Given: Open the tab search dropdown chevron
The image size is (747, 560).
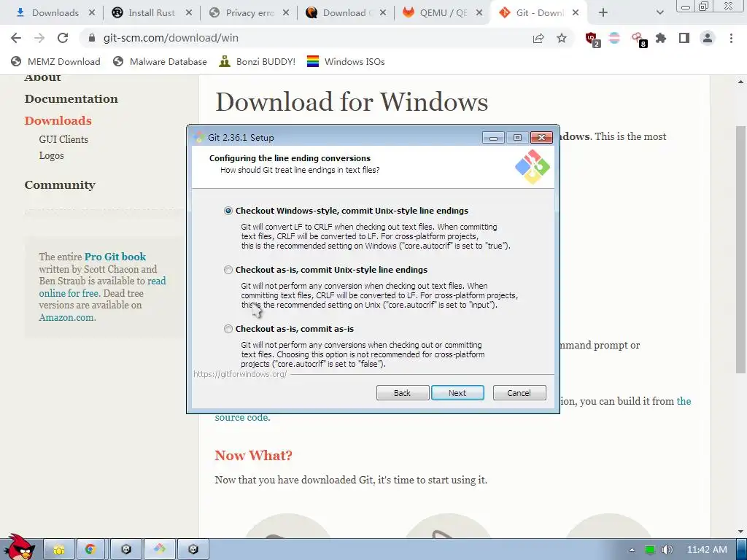Looking at the screenshot, I should pos(659,13).
